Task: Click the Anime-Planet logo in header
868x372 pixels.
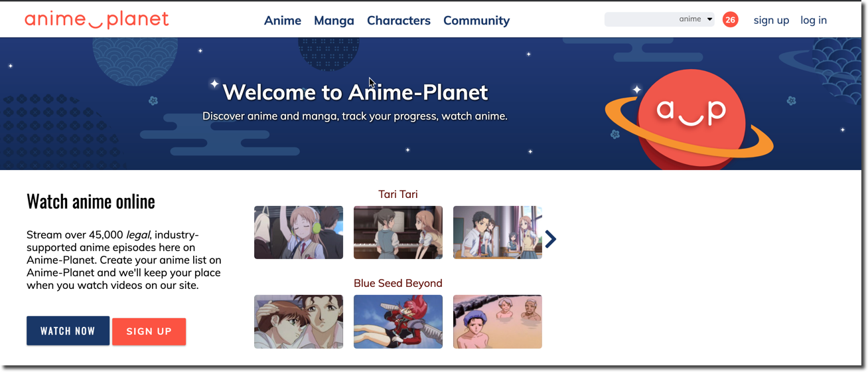Action: pos(97,19)
